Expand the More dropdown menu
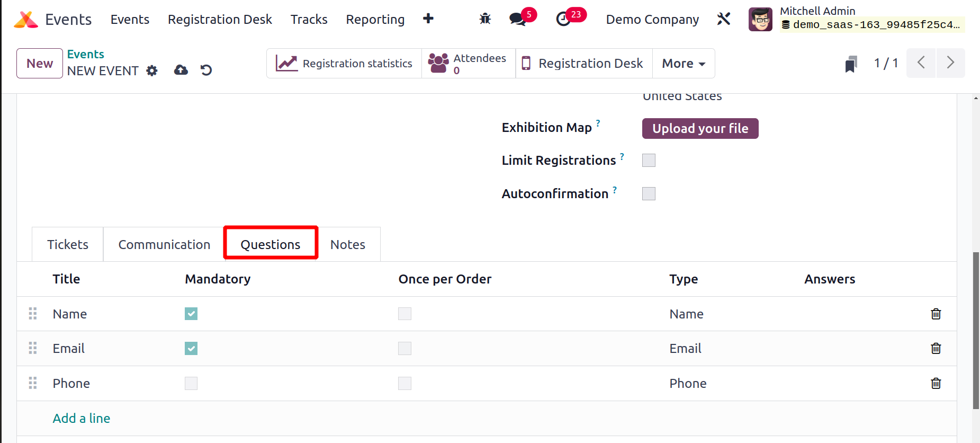Screen dimensions: 980x443 pos(684,64)
